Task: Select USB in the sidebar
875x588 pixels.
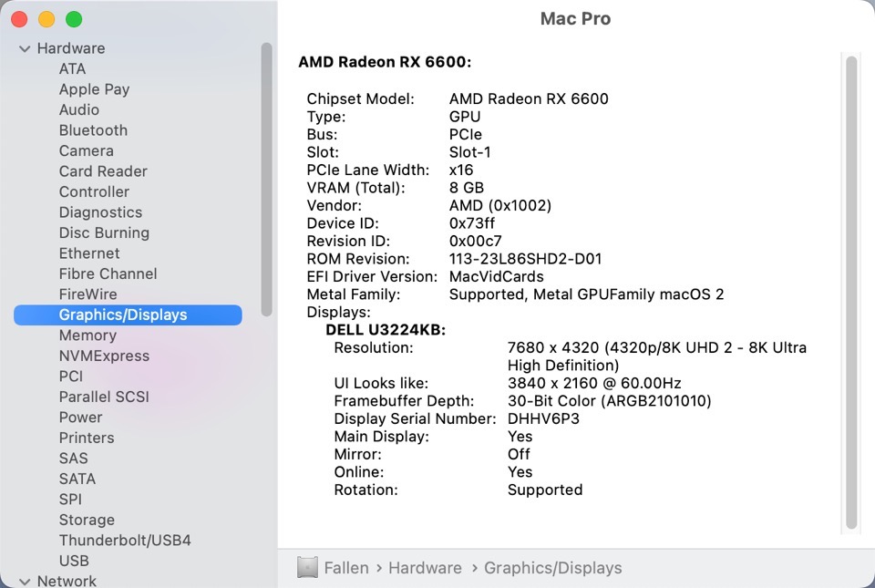Action: point(74,561)
